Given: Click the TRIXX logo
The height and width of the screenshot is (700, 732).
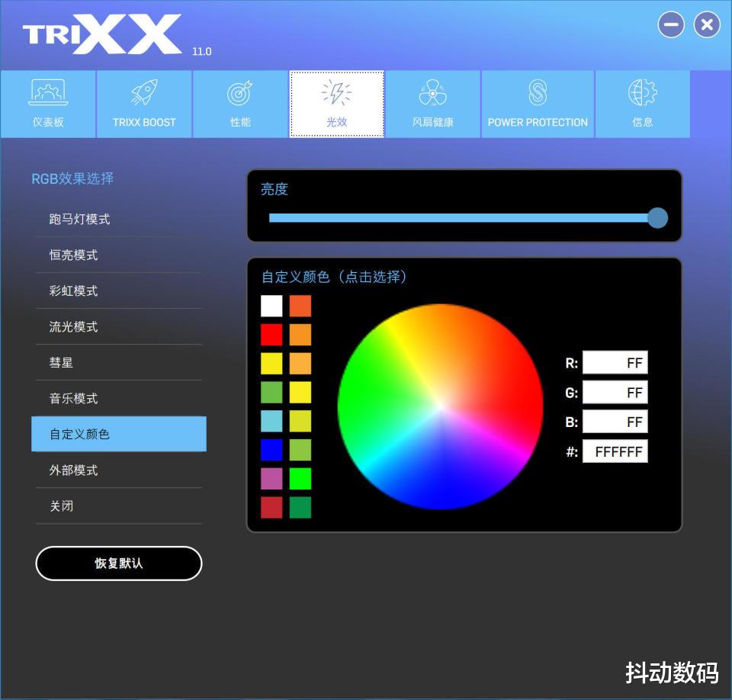Looking at the screenshot, I should click(x=102, y=34).
